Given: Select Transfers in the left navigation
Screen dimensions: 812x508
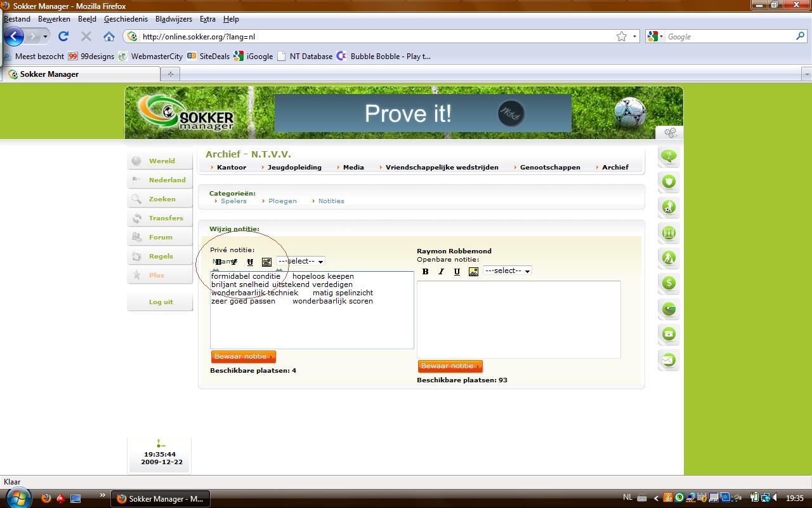Looking at the screenshot, I should tap(166, 218).
